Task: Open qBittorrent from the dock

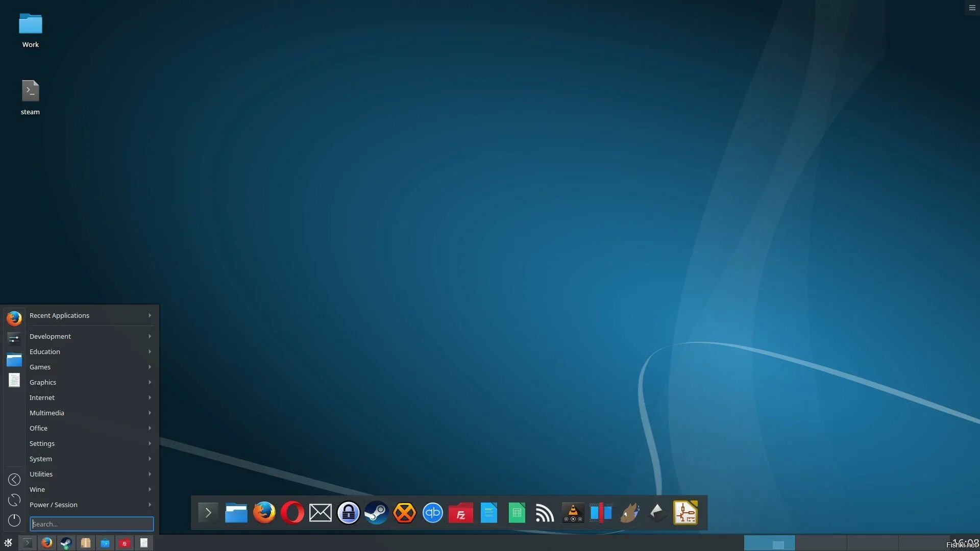Action: click(x=433, y=513)
